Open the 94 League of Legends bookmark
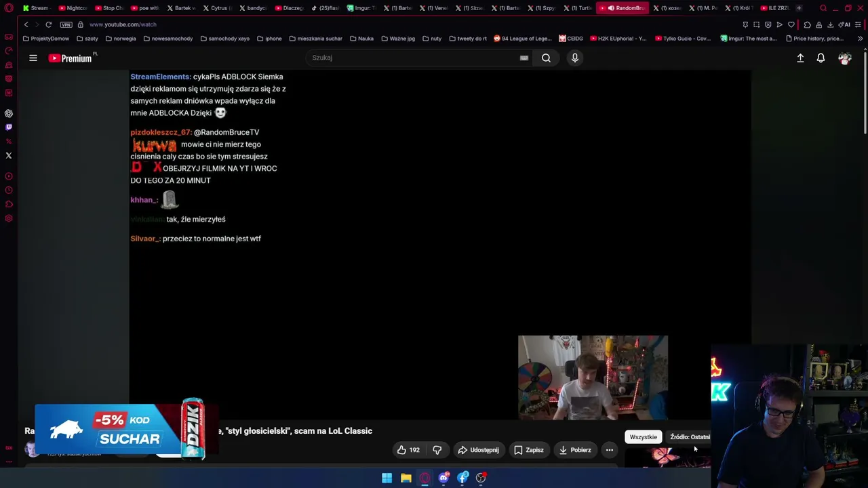The image size is (868, 488). 523,39
